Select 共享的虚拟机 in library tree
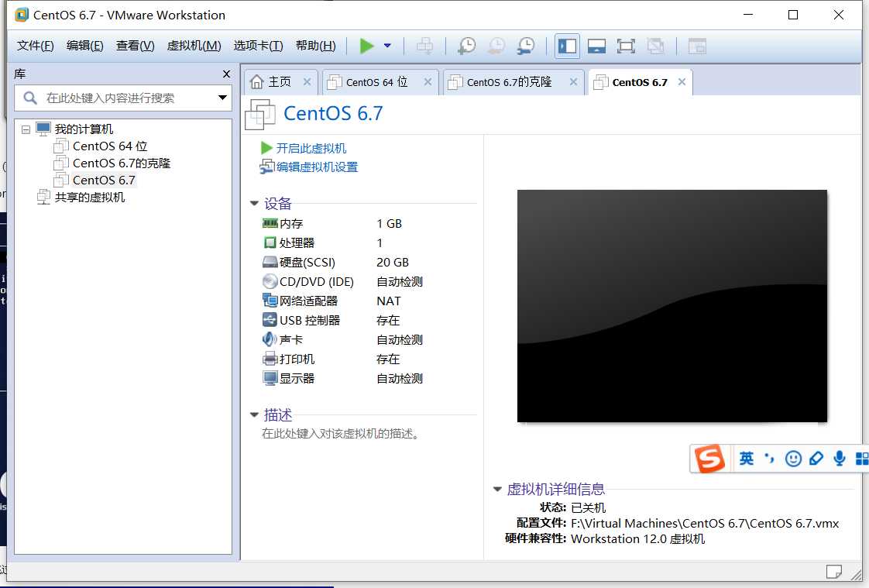Image resolution: width=869 pixels, height=588 pixels. 81,198
